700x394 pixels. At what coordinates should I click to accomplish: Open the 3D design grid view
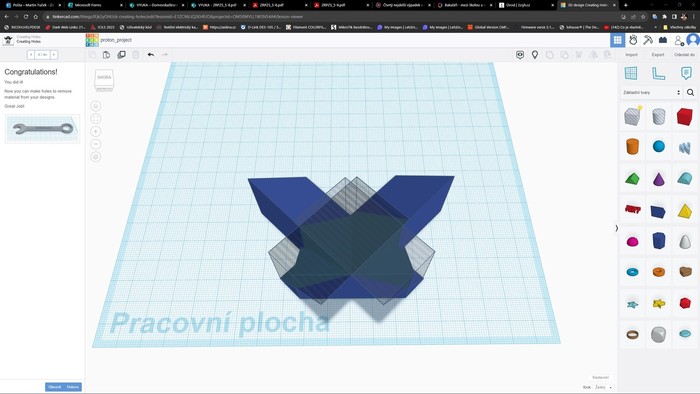(x=618, y=40)
